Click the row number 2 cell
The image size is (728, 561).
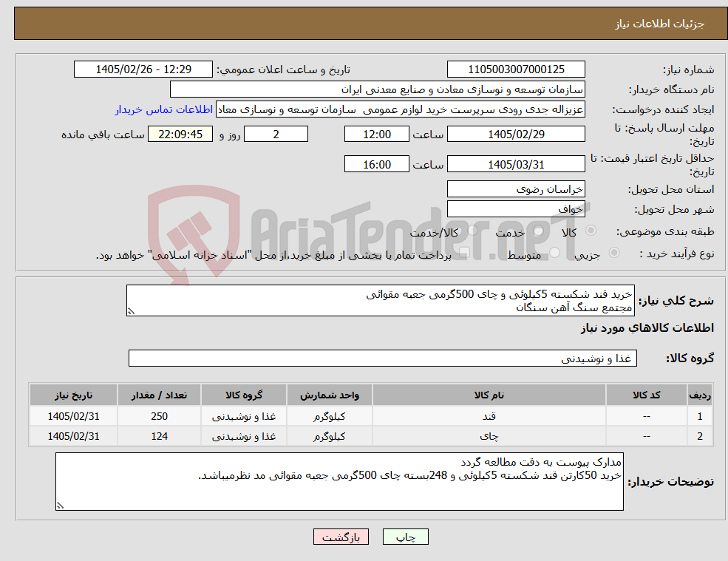click(700, 436)
